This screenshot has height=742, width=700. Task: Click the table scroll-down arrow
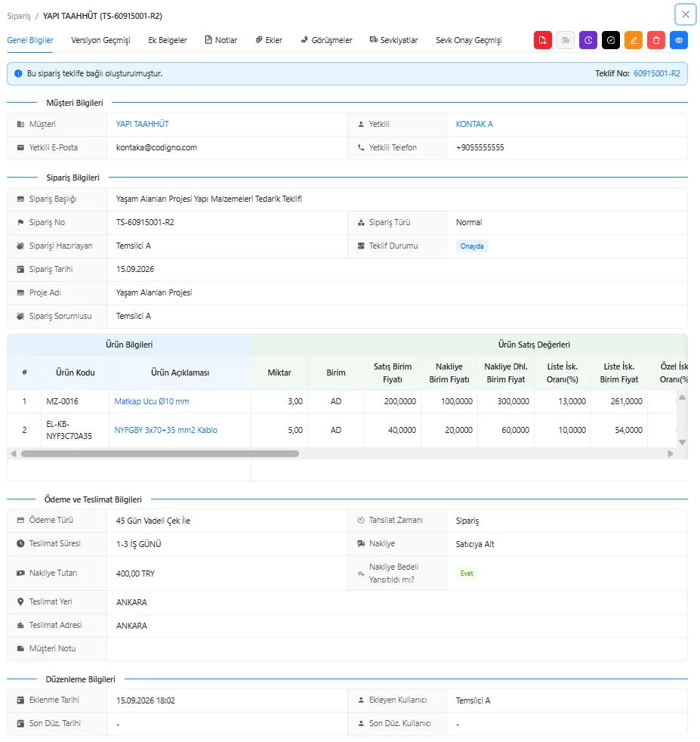pyautogui.click(x=682, y=443)
